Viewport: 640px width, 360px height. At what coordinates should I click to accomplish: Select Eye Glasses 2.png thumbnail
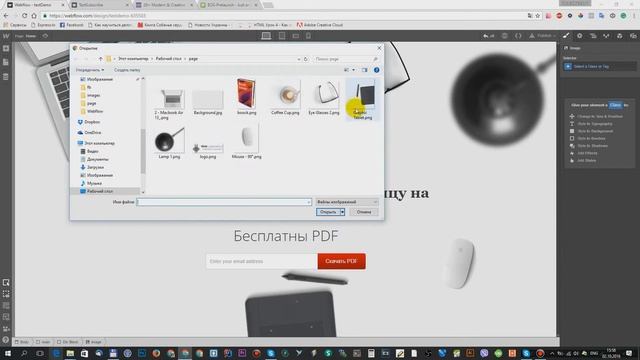coord(324,98)
